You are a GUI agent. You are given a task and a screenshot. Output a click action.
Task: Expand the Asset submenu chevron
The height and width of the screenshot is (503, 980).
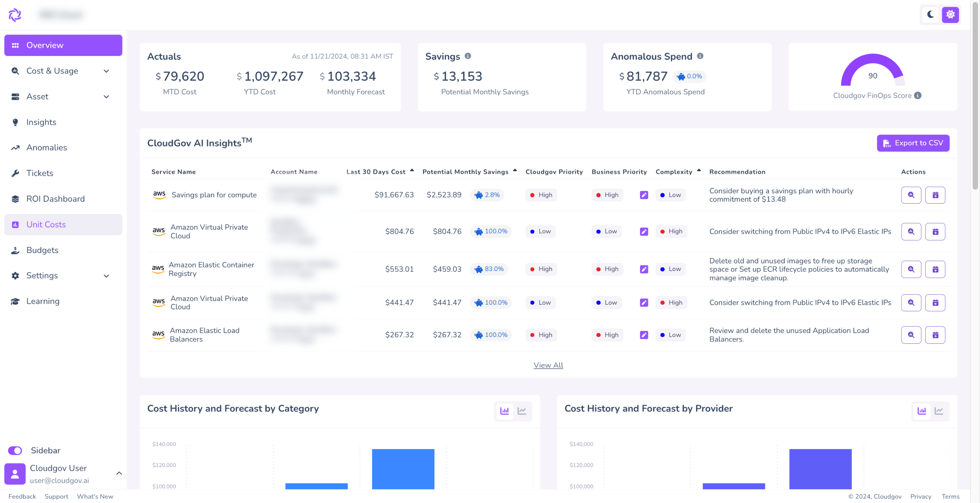pyautogui.click(x=106, y=96)
